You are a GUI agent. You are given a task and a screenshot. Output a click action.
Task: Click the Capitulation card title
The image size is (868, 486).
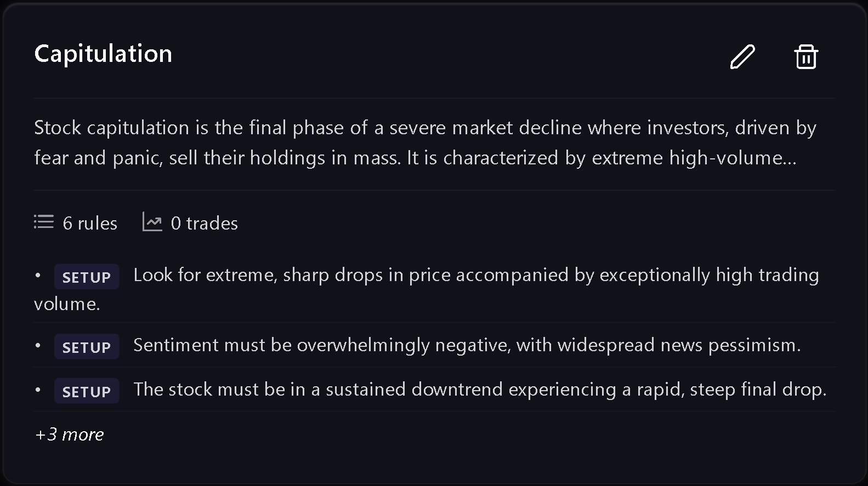click(x=103, y=54)
